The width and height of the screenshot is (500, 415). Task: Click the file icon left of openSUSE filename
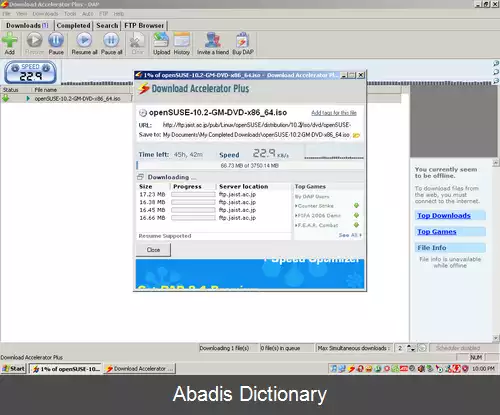pos(143,113)
